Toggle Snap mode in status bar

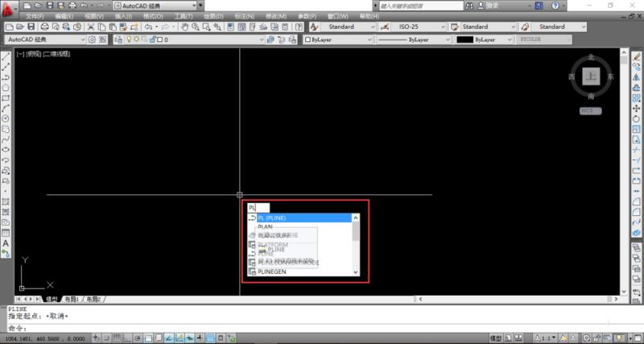pos(106,338)
